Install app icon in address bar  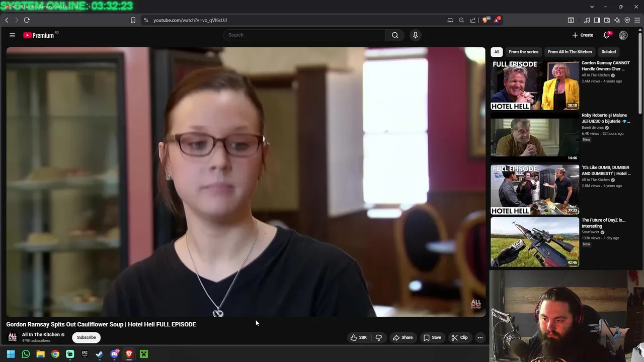point(450,20)
